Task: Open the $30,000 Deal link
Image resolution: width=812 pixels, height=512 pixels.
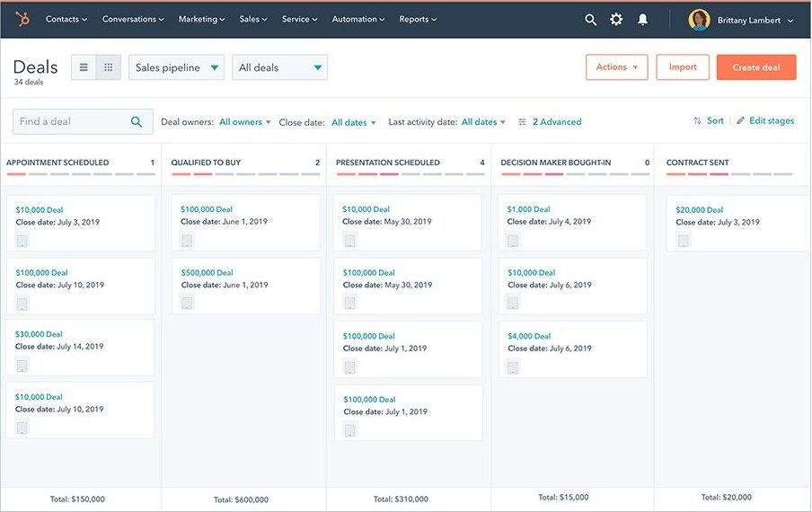Action: point(39,334)
